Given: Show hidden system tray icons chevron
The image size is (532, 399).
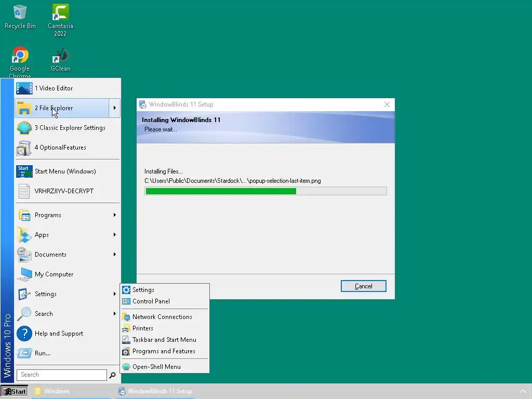Looking at the screenshot, I should click(x=523, y=391).
